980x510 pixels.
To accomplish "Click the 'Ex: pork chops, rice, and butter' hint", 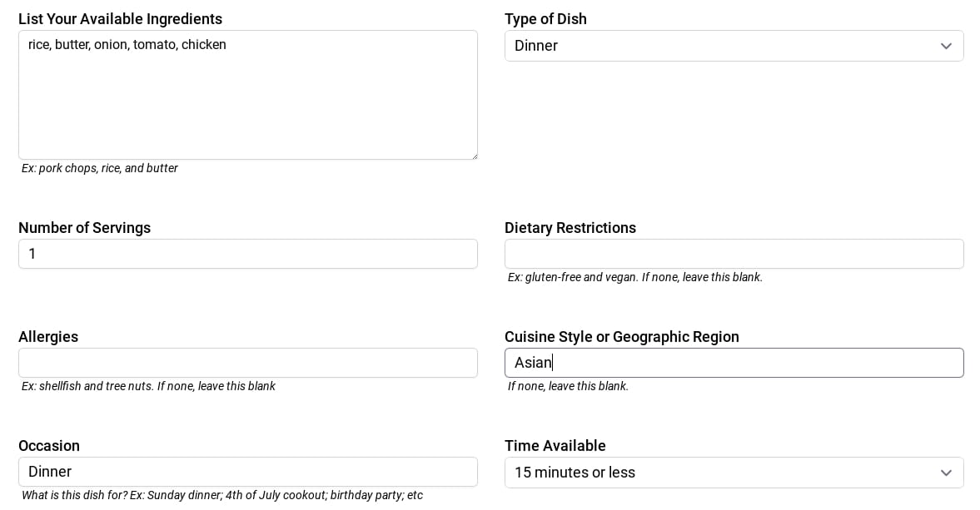I will (x=99, y=168).
